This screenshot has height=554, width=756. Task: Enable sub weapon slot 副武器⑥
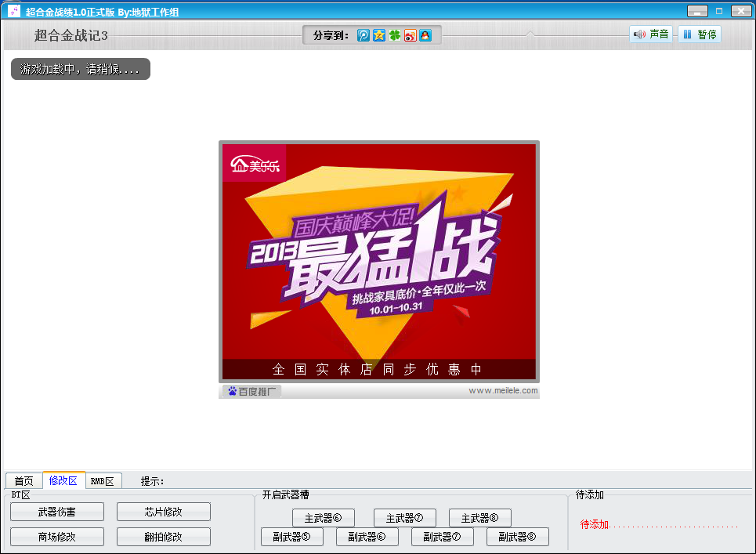[367, 537]
